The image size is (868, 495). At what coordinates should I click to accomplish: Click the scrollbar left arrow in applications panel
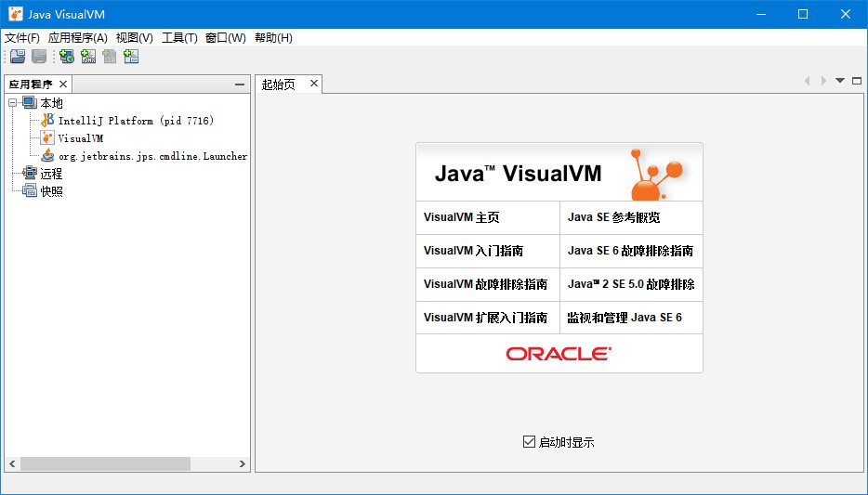[x=12, y=463]
